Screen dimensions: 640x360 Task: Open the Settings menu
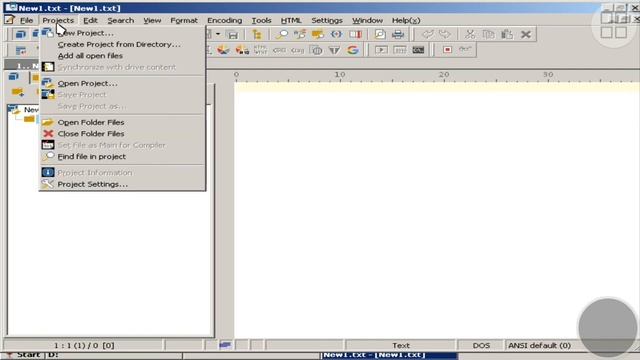coord(327,20)
